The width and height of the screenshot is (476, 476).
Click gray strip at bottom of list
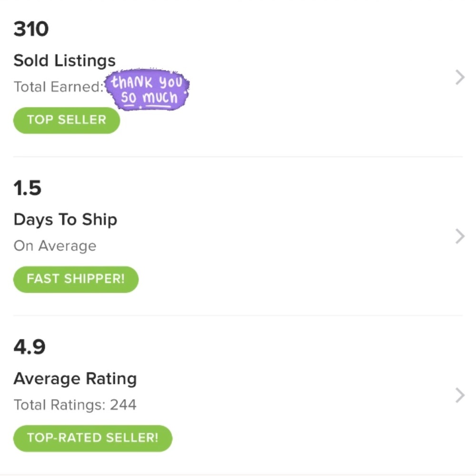click(x=238, y=474)
